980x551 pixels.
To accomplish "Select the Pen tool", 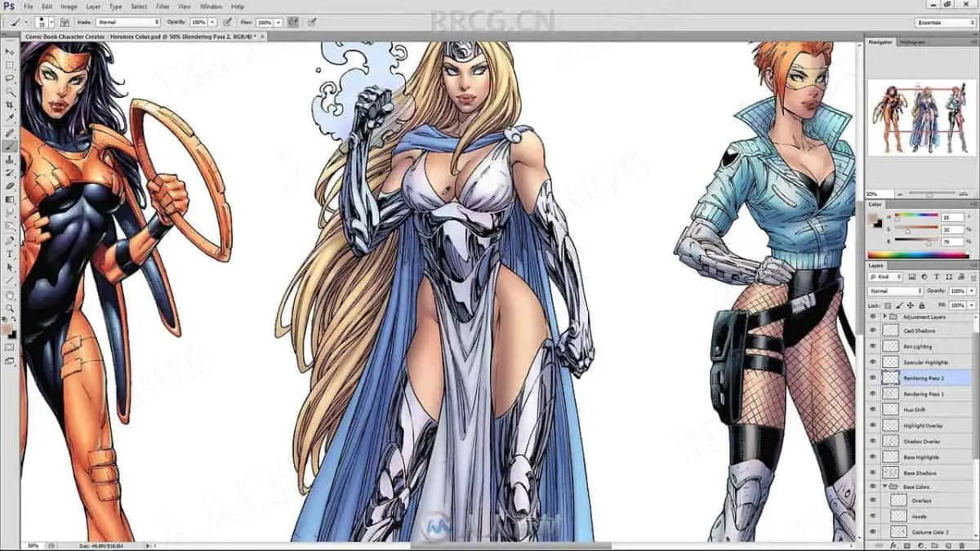I will point(10,241).
